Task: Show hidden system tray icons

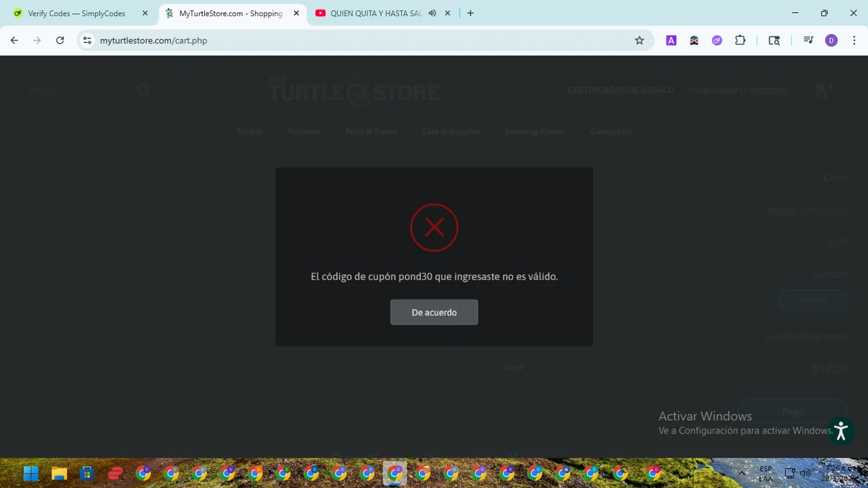Action: (741, 474)
